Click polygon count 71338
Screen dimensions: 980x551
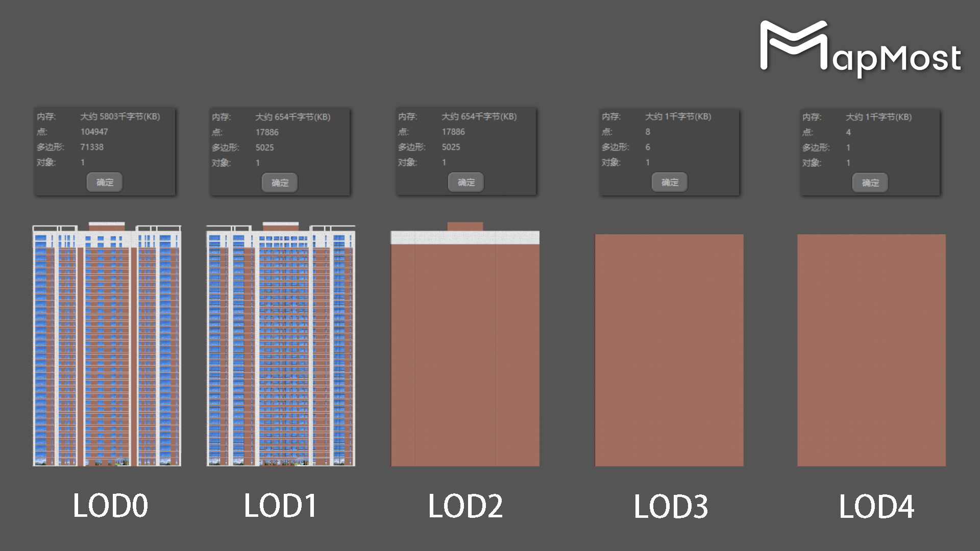(92, 147)
